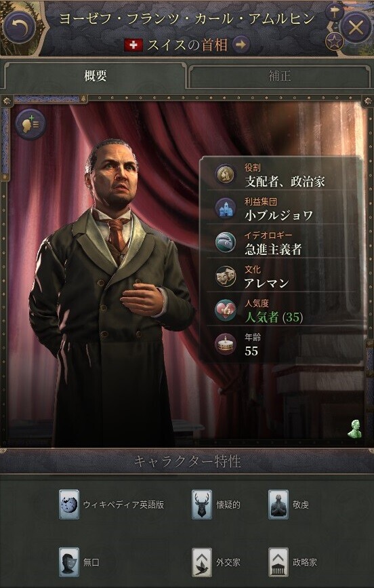
Task: Open the character interaction menu icon
Action: [30, 124]
